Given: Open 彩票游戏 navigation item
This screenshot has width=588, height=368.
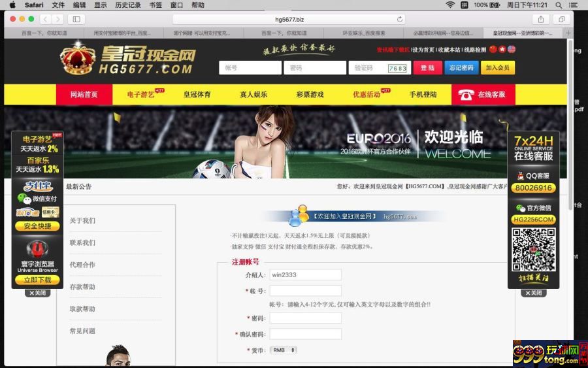Looking at the screenshot, I should pos(310,95).
